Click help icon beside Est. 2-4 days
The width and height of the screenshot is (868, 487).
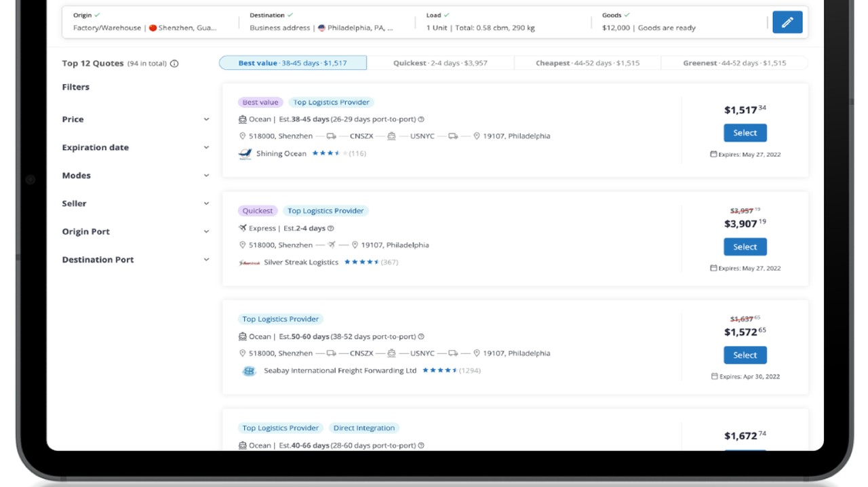click(x=331, y=229)
